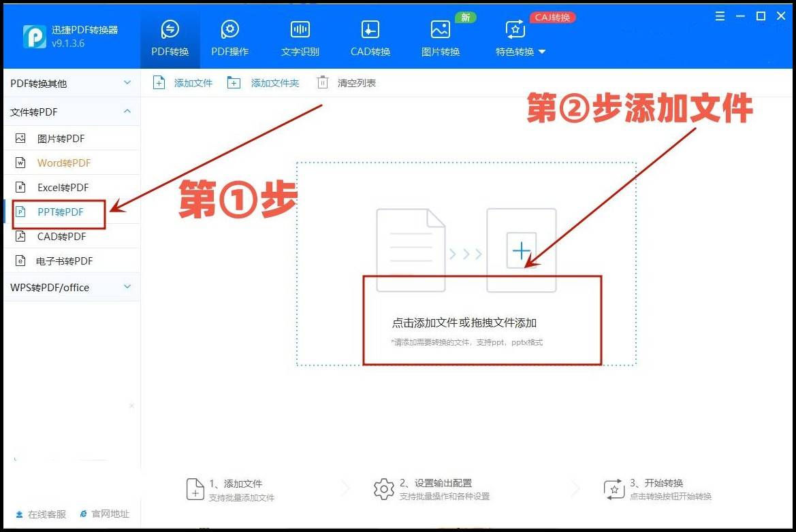796x532 pixels.
Task: Click the PDF转换 circular arrows icon
Action: 170,29
